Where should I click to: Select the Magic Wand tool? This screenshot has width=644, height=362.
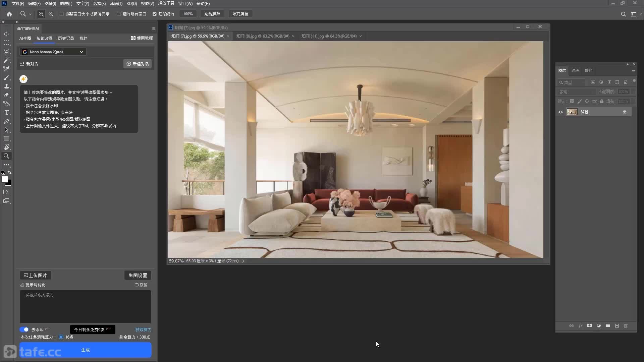[x=6, y=60]
